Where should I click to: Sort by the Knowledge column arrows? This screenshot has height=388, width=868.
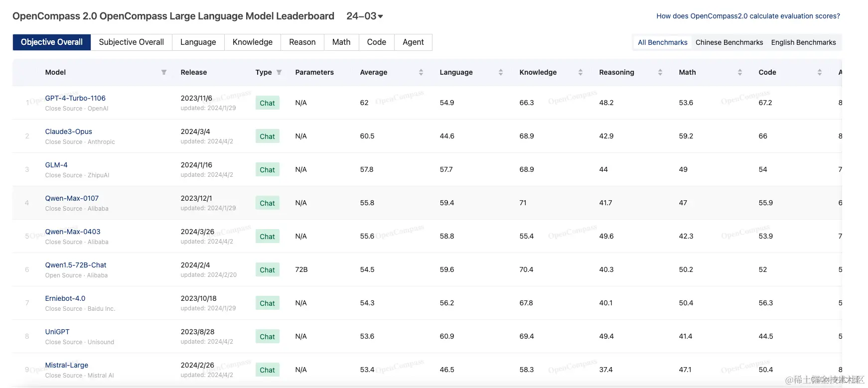[x=580, y=72]
